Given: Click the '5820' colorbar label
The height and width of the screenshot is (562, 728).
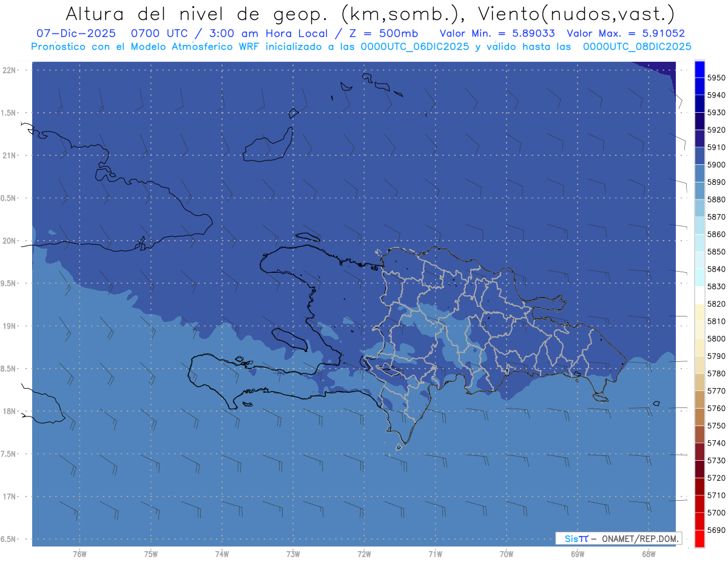Looking at the screenshot, I should [x=716, y=304].
